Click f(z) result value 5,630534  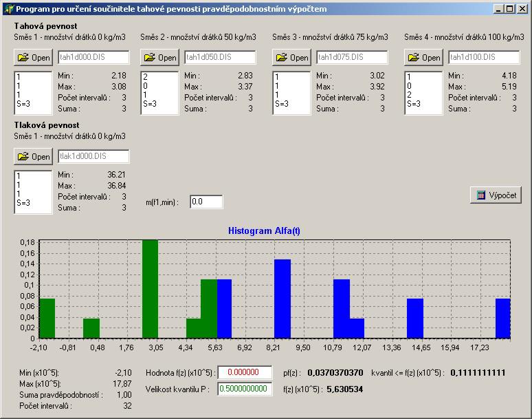point(345,389)
